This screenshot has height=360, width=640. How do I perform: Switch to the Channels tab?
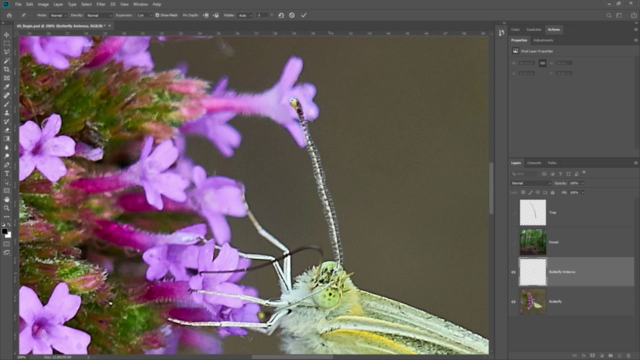[534, 163]
